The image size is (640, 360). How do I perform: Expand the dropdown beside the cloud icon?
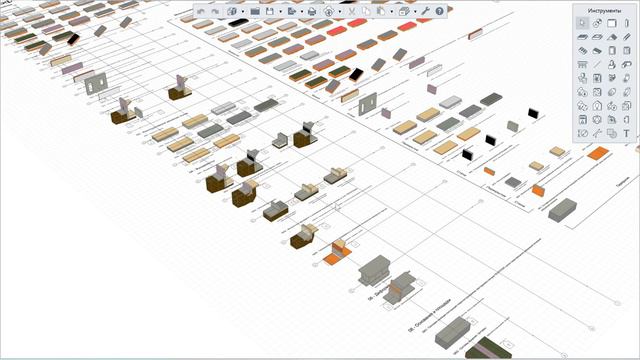click(340, 12)
